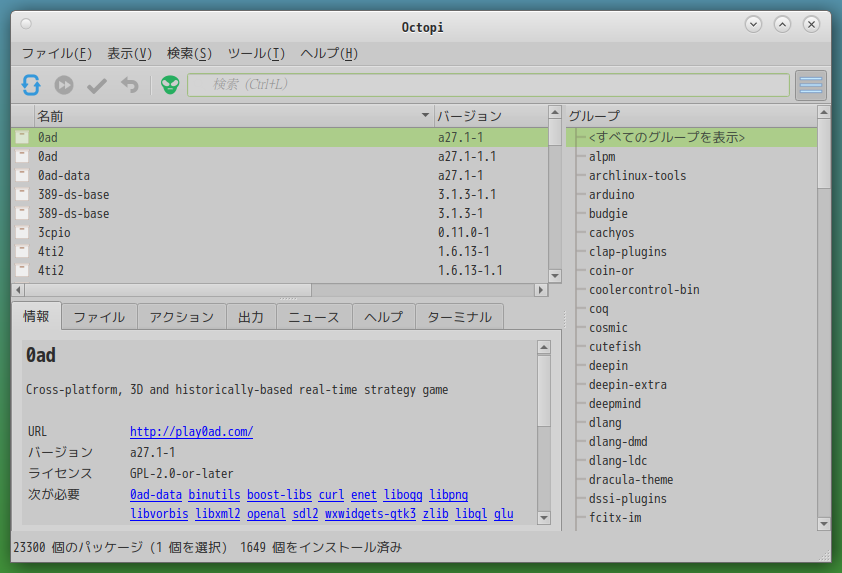Click package list horizontal scroll right arrow

[x=541, y=290]
